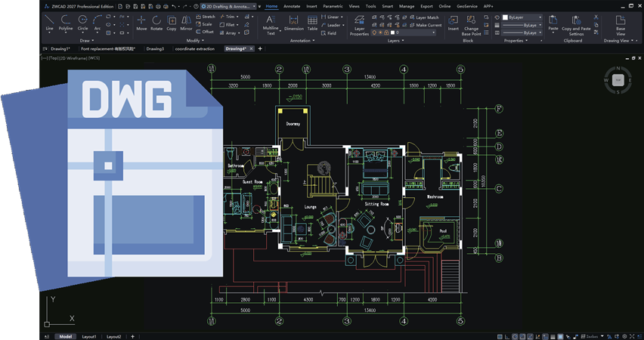644x340 pixels.
Task: Click the white layer color swatch
Action: (x=392, y=32)
